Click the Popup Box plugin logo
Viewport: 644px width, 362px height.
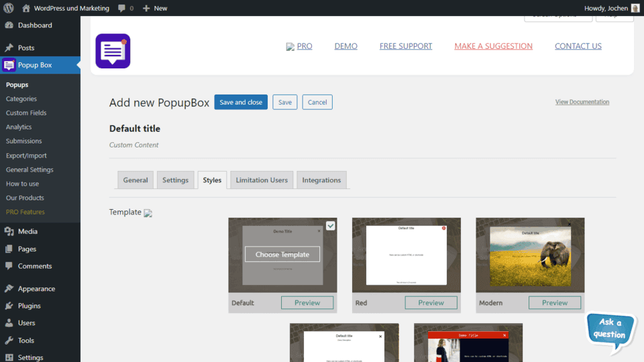113,51
